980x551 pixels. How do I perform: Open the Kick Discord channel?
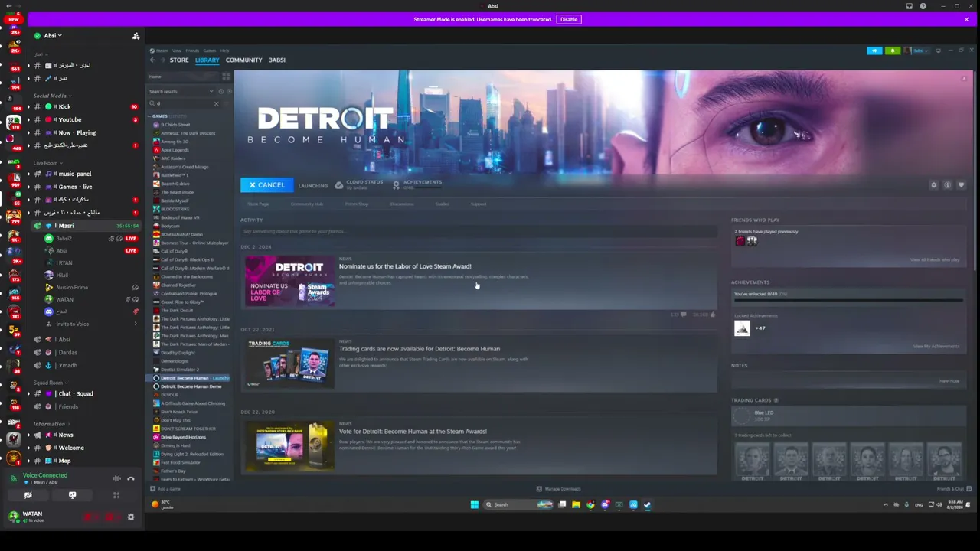65,106
